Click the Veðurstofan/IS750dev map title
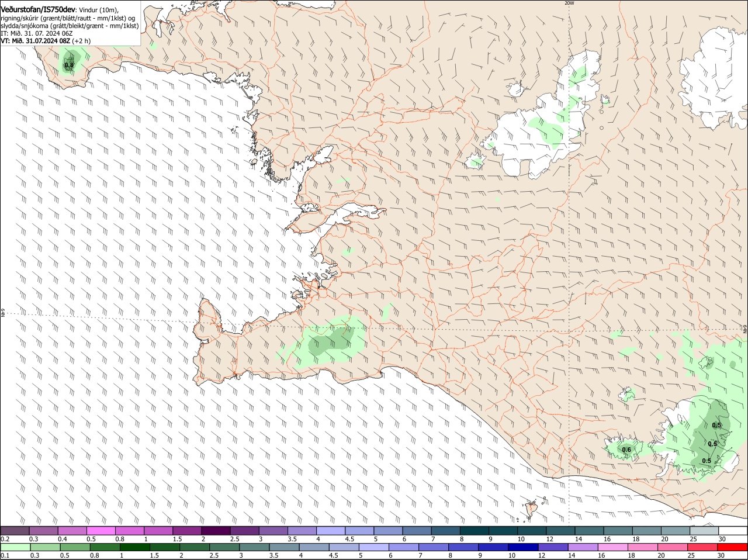 click(38, 10)
